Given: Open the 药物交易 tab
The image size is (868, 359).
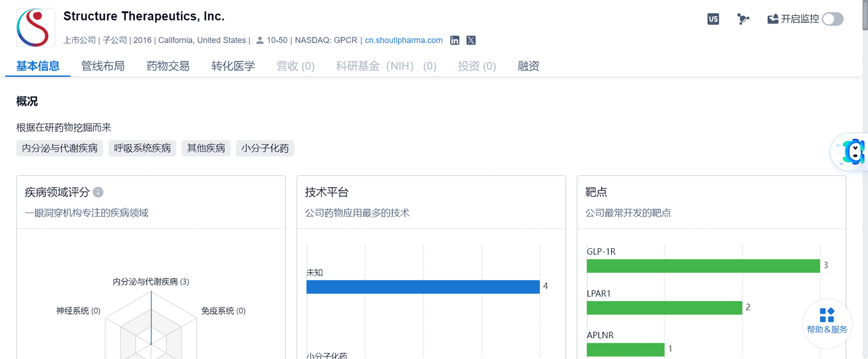Looking at the screenshot, I should click(167, 66).
